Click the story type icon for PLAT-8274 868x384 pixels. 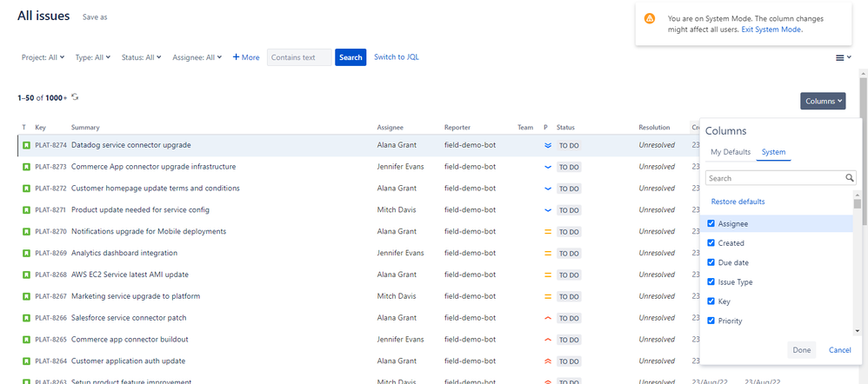pos(26,145)
